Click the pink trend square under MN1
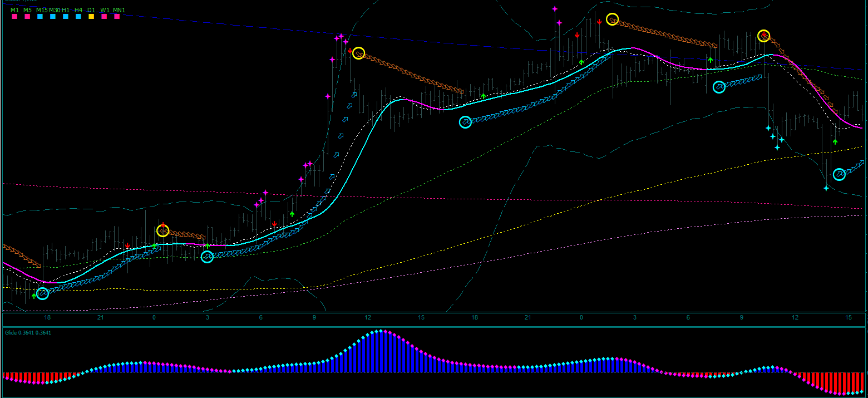 click(117, 17)
